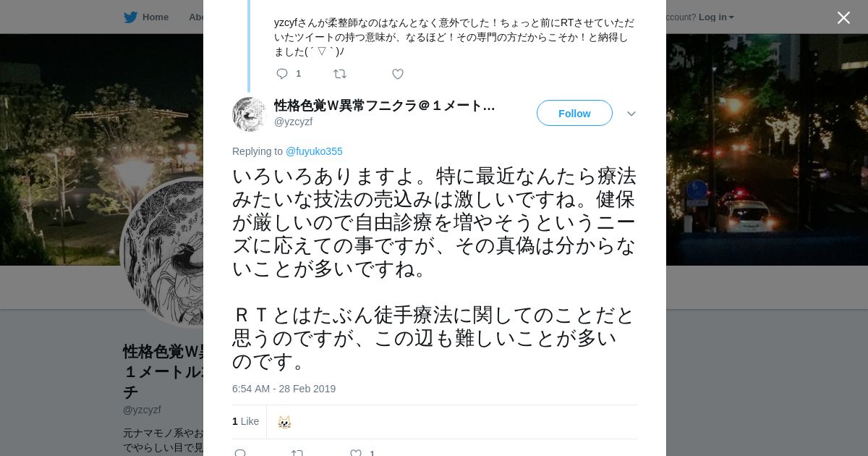Close the tweet overlay with the X
868x456 pixels.
[843, 17]
